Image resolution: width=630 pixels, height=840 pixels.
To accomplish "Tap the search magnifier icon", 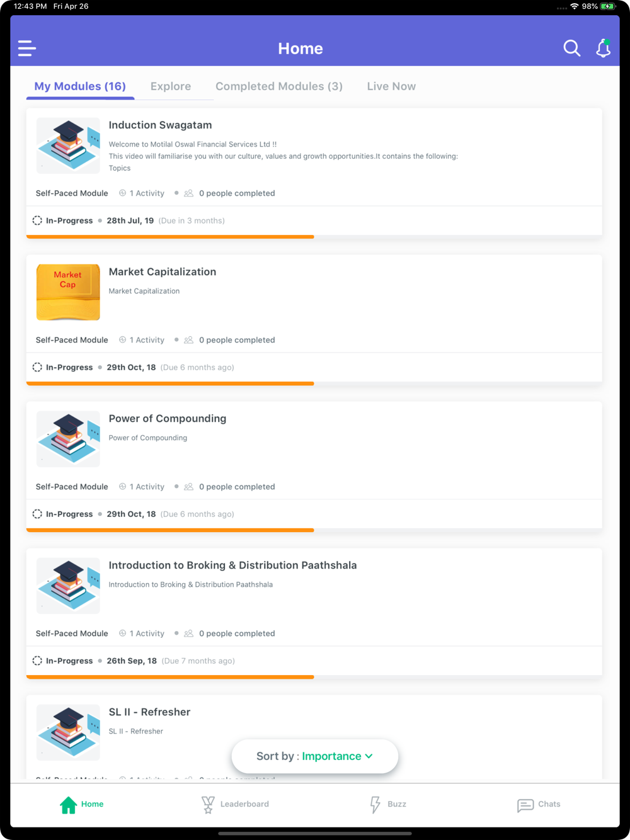I will [571, 48].
